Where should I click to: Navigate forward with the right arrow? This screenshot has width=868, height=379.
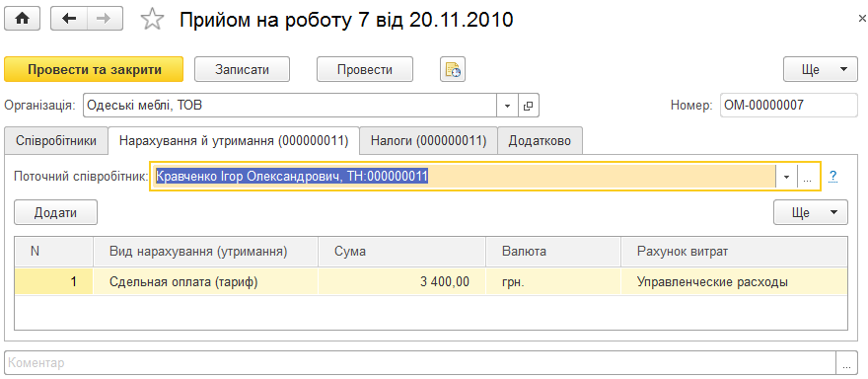(x=105, y=19)
